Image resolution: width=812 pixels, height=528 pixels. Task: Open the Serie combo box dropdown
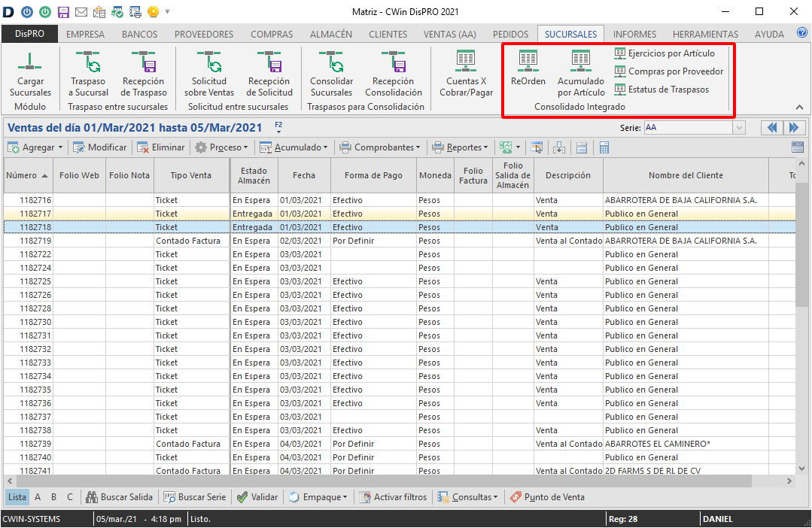739,128
